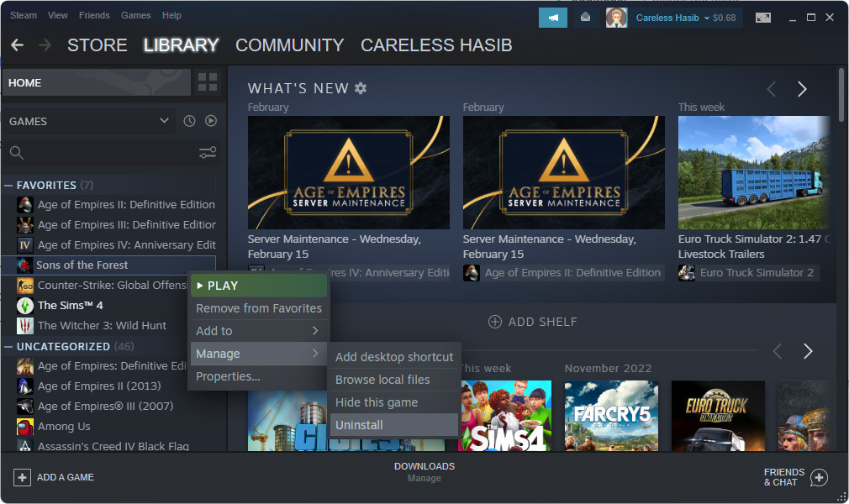Click Witcher 3 Wild Hunt icon
This screenshot has height=504, width=849.
tap(25, 326)
